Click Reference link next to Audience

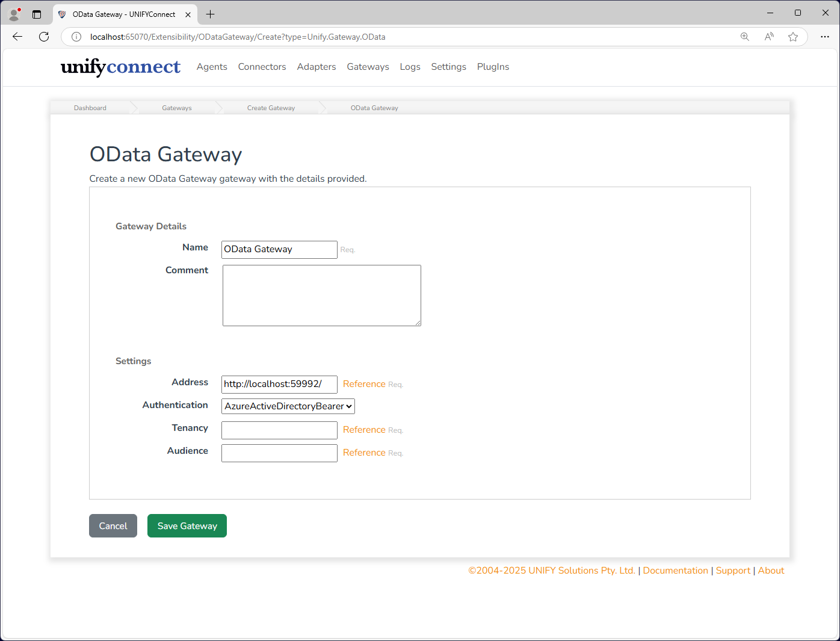pyautogui.click(x=364, y=453)
